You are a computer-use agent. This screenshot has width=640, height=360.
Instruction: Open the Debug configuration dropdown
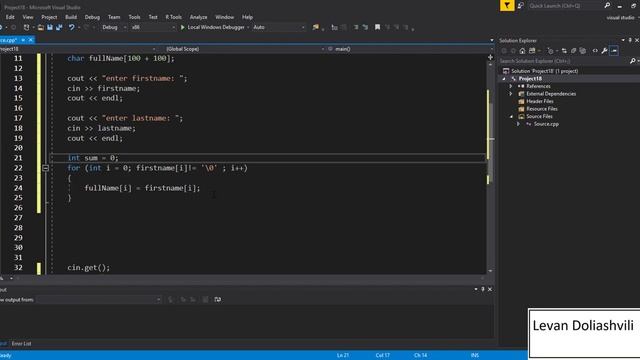(x=113, y=27)
